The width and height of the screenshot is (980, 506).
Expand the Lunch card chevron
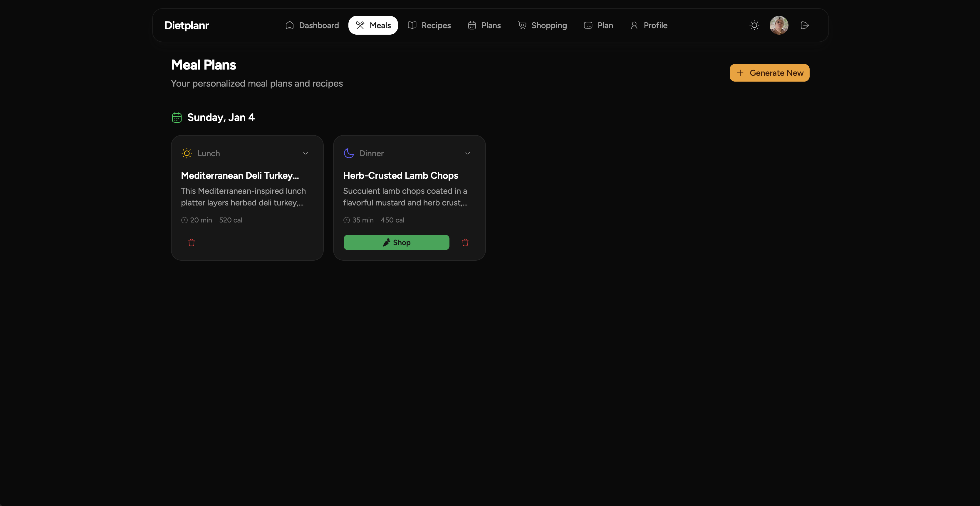[x=306, y=153]
